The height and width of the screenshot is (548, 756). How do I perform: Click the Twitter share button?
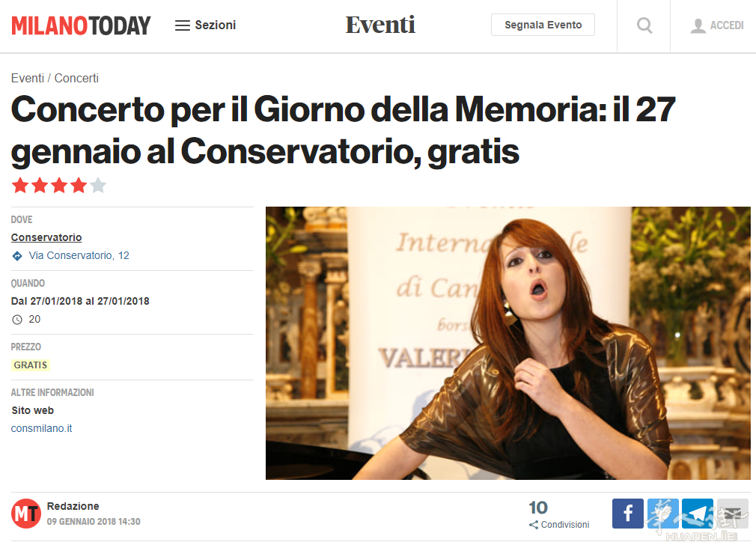click(x=662, y=514)
